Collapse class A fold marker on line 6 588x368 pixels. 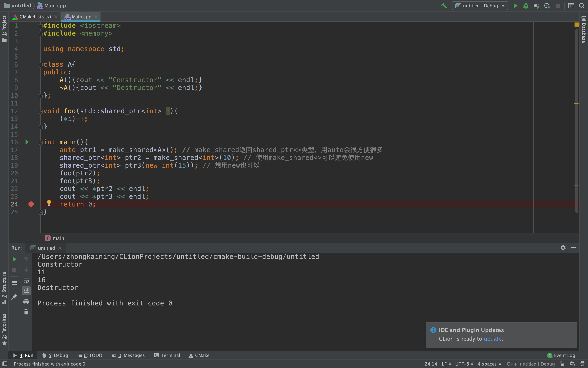pyautogui.click(x=41, y=65)
